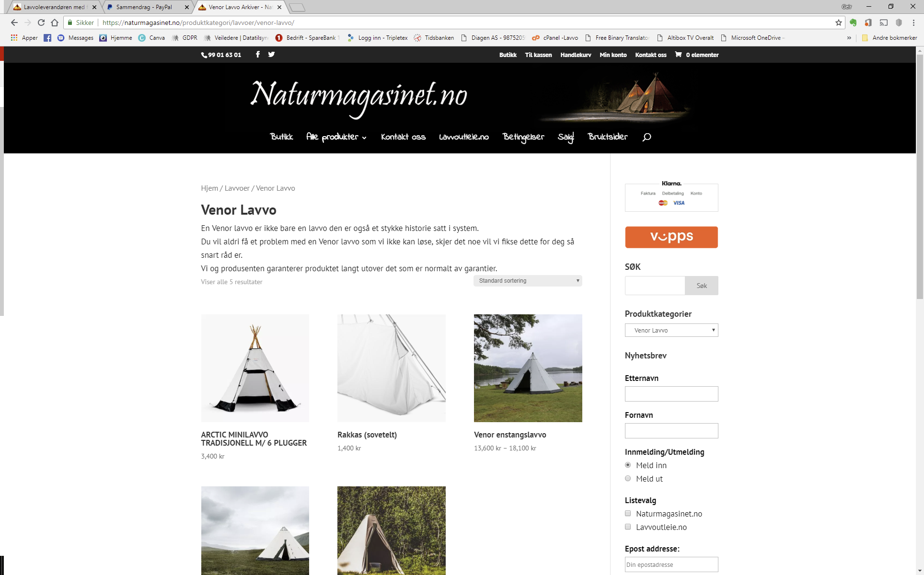Bookmark this page with the star icon

[839, 23]
